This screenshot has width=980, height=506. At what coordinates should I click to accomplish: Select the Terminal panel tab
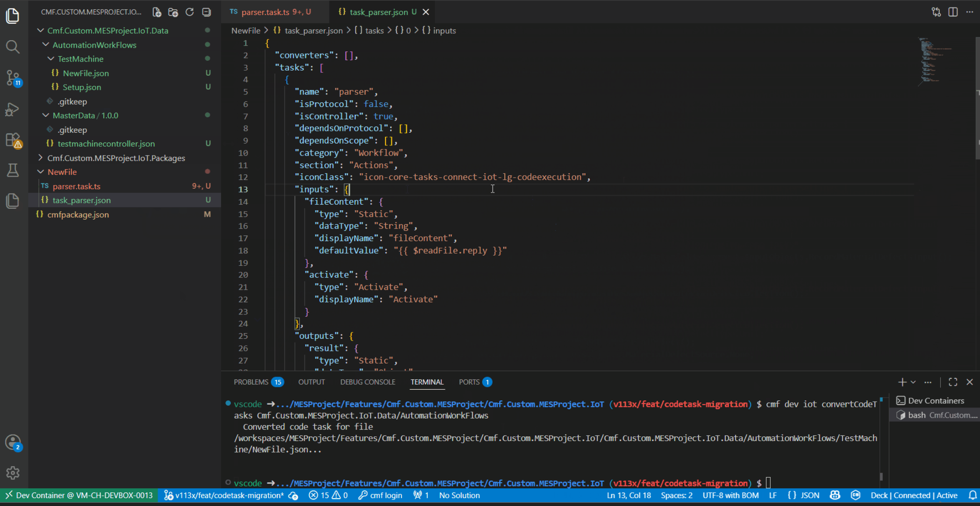click(x=427, y=382)
